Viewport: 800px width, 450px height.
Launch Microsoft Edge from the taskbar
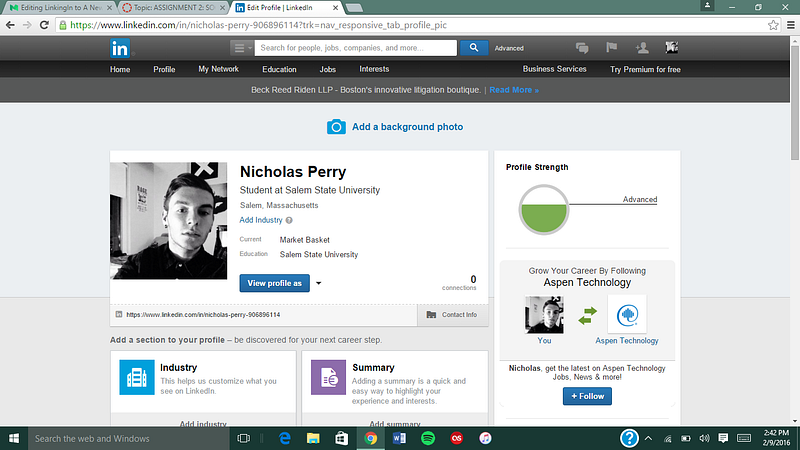284,438
